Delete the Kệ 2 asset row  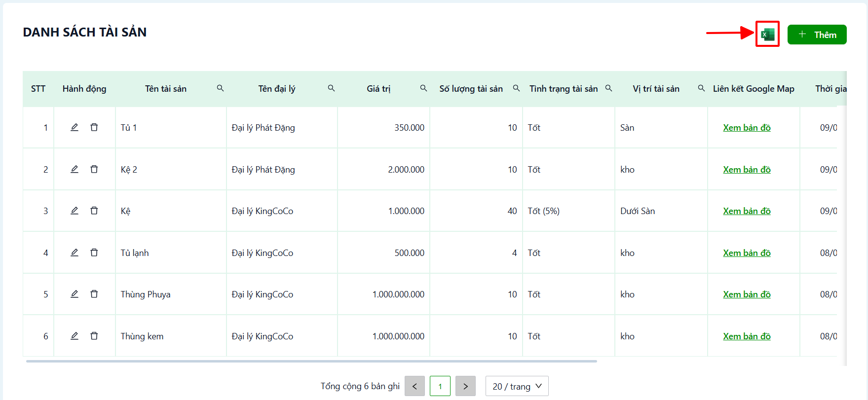tap(94, 169)
